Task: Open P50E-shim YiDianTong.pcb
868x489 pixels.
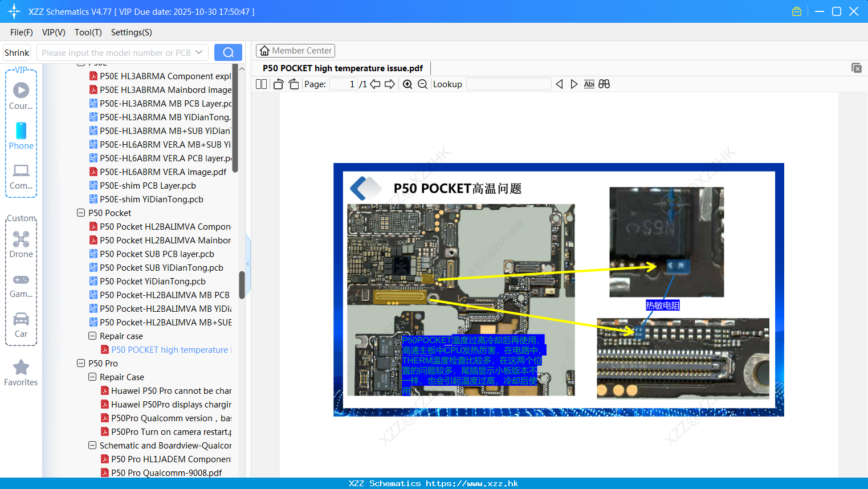Action: pyautogui.click(x=146, y=199)
